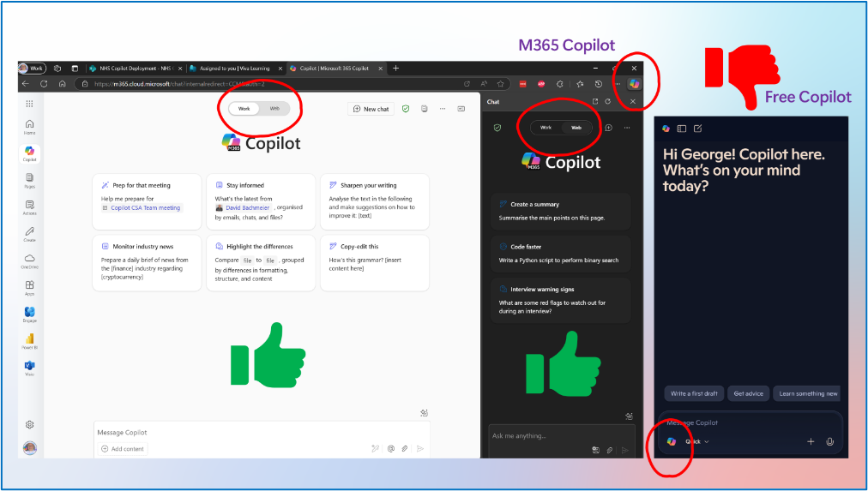
Task: Open the more options ellipsis in sidebar chat
Action: 627,128
